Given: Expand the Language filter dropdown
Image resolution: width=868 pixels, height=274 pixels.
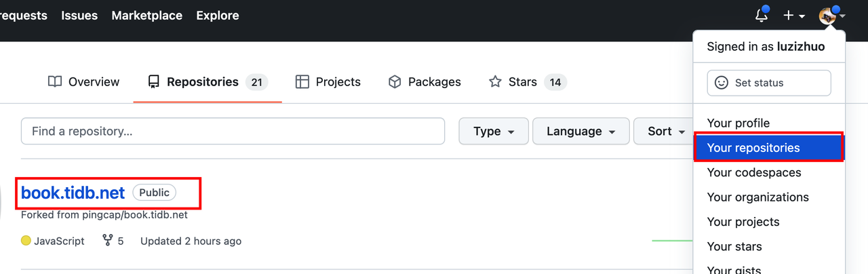Looking at the screenshot, I should (x=580, y=132).
